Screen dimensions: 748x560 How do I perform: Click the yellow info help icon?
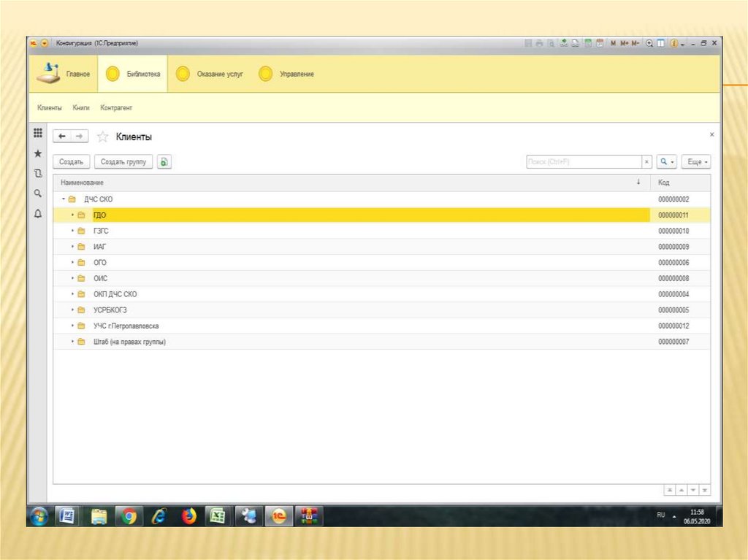click(674, 43)
